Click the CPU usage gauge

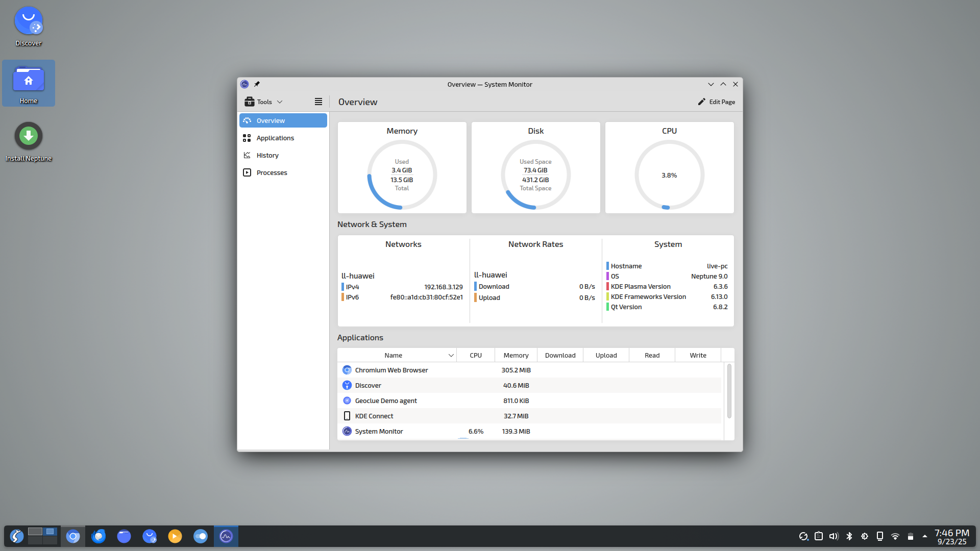pyautogui.click(x=669, y=175)
